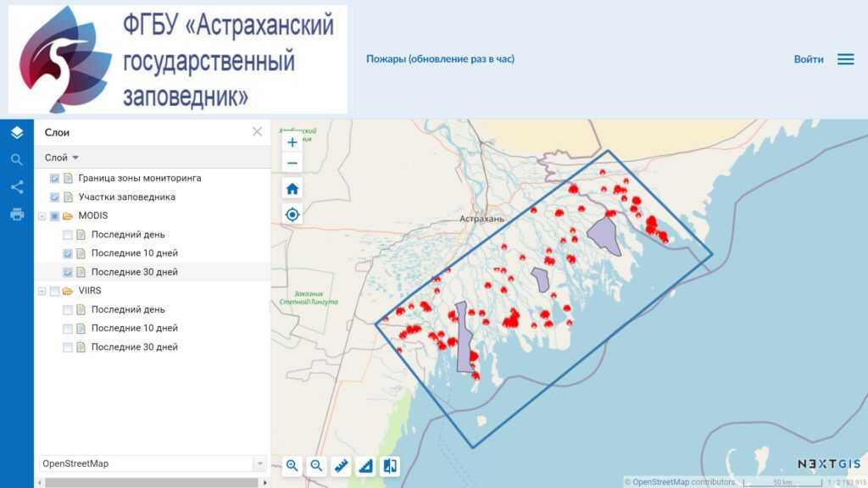The height and width of the screenshot is (488, 868).
Task: Click the locate-me target icon
Action: 292,214
